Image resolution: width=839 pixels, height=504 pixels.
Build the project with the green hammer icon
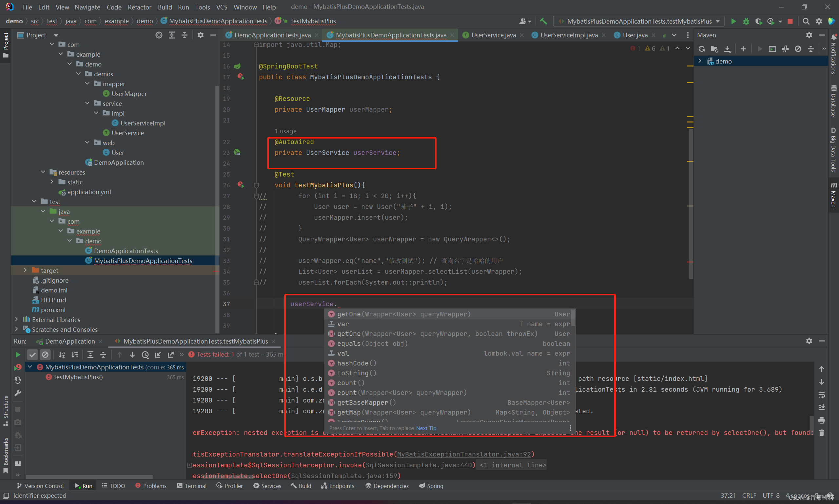[543, 21]
